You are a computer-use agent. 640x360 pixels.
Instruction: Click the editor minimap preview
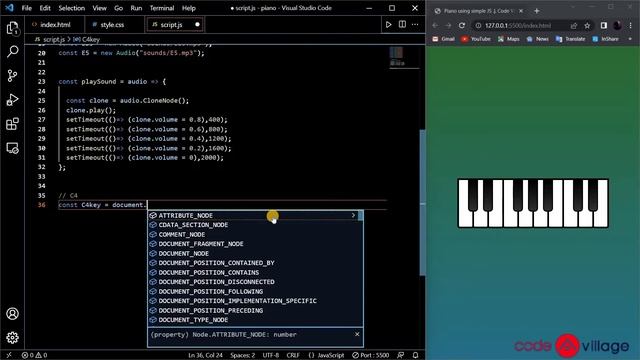point(404,58)
